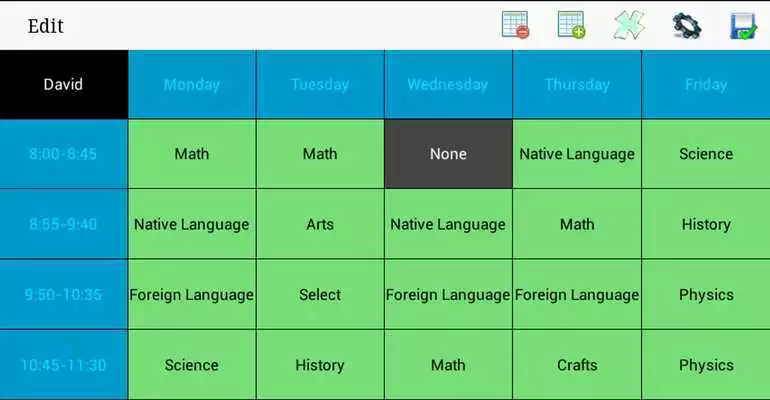This screenshot has width=770, height=400.
Task: Tap the Friday column header
Action: pyautogui.click(x=706, y=84)
